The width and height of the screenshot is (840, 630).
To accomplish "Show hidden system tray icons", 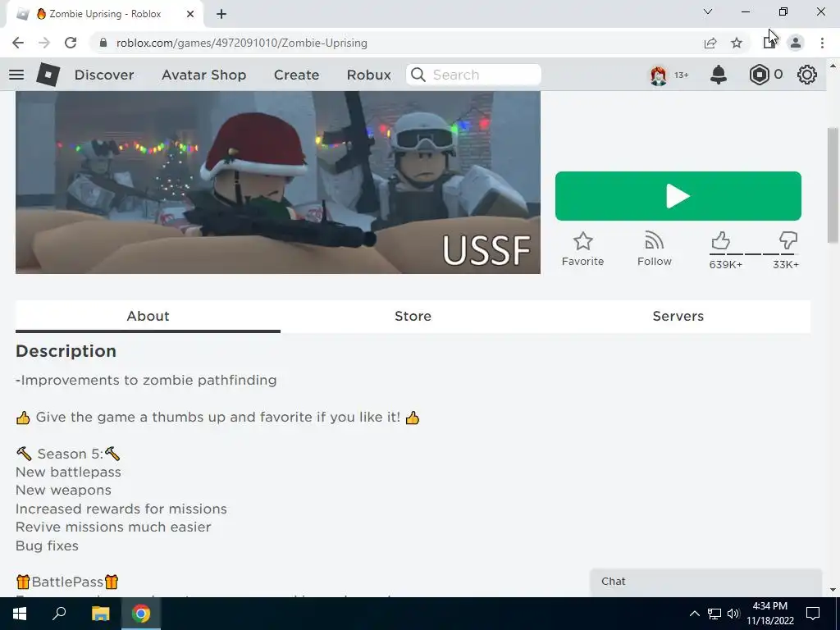I will (694, 614).
